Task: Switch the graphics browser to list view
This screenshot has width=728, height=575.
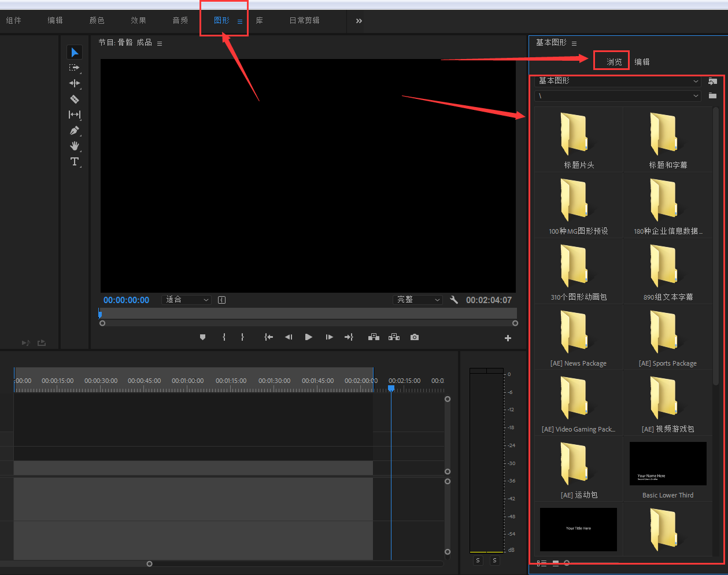Action: (x=541, y=563)
